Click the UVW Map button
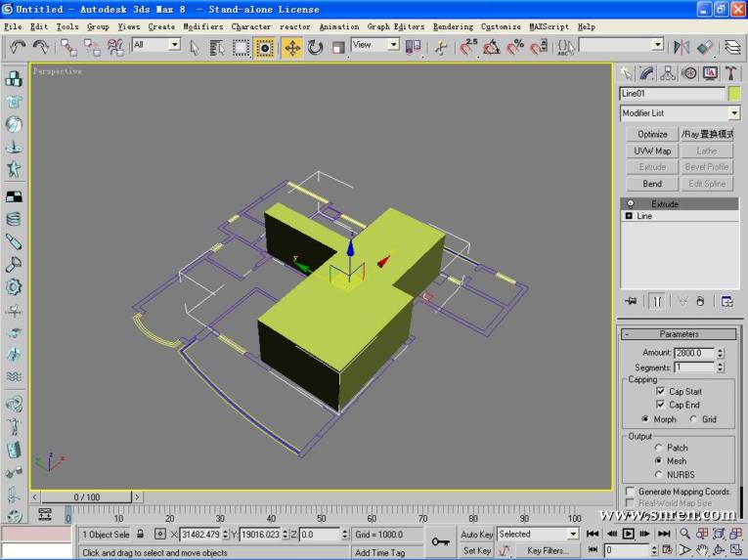This screenshot has width=748, height=560. (652, 151)
